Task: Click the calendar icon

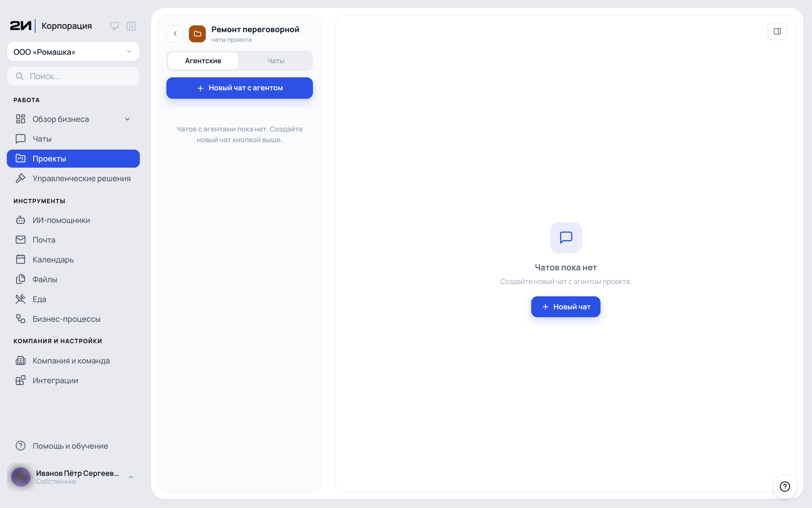Action: tap(21, 259)
